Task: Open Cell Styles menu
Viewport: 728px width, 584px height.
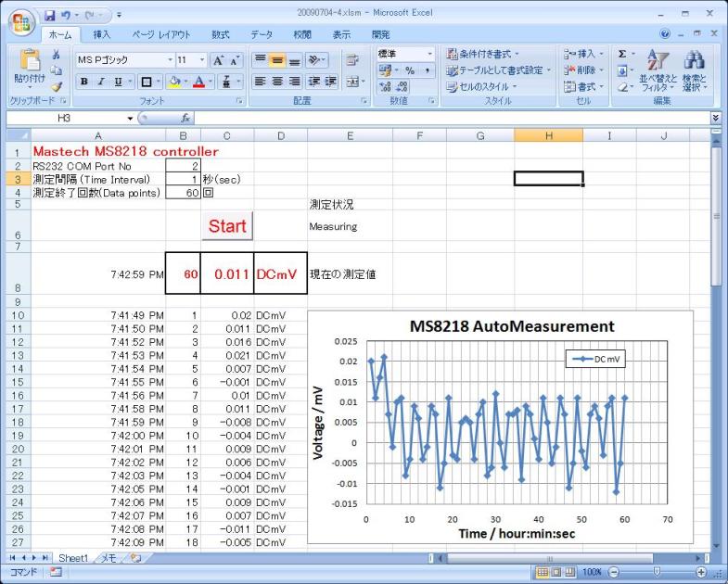Action: [x=481, y=87]
